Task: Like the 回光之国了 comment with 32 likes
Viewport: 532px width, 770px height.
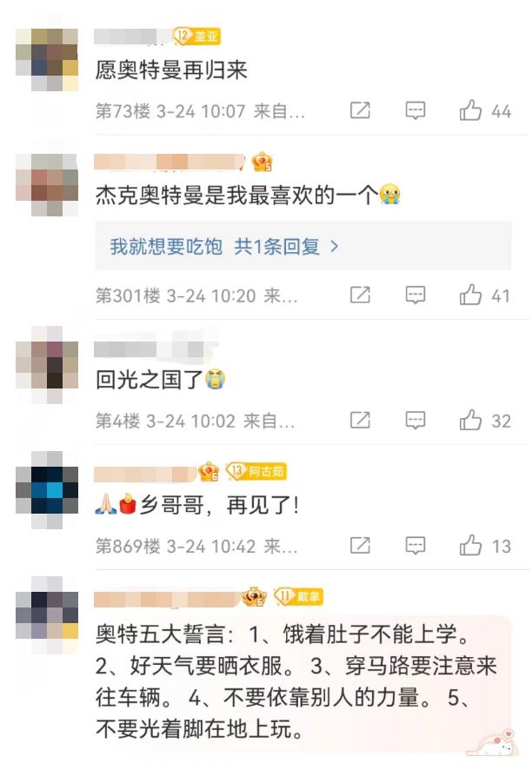Action: coord(470,421)
